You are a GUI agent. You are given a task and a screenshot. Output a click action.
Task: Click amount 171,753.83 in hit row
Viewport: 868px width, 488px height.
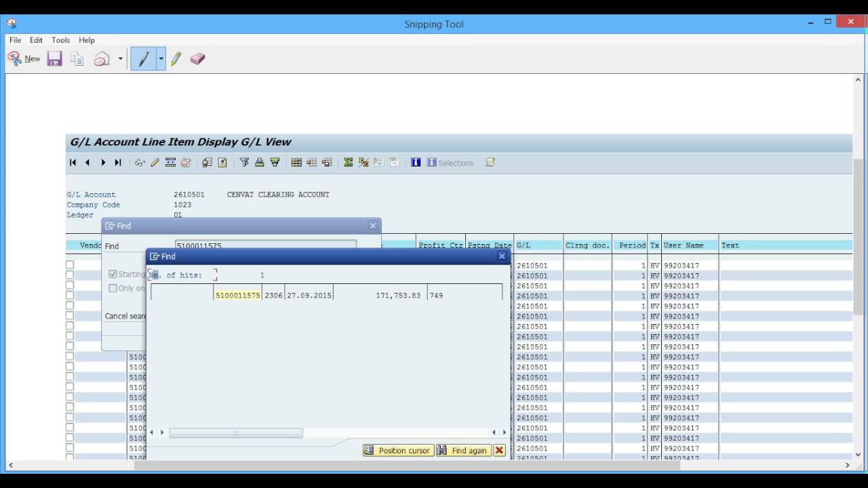pos(398,296)
